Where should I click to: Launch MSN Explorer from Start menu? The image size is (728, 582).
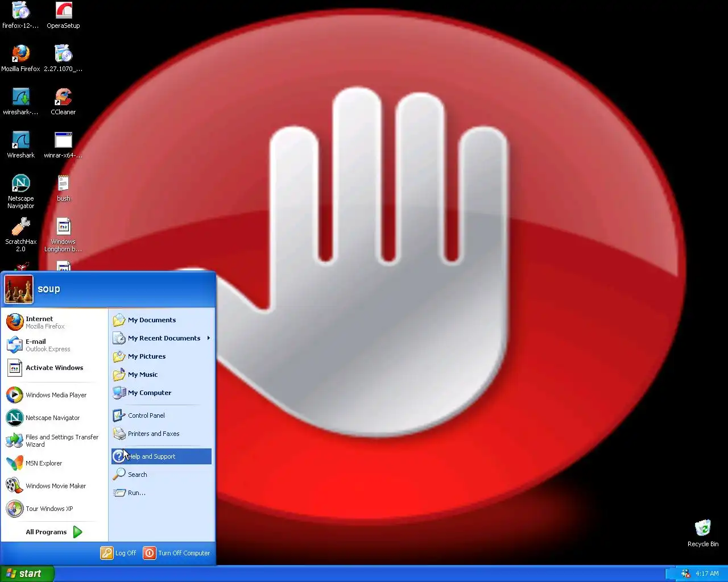(x=54, y=463)
